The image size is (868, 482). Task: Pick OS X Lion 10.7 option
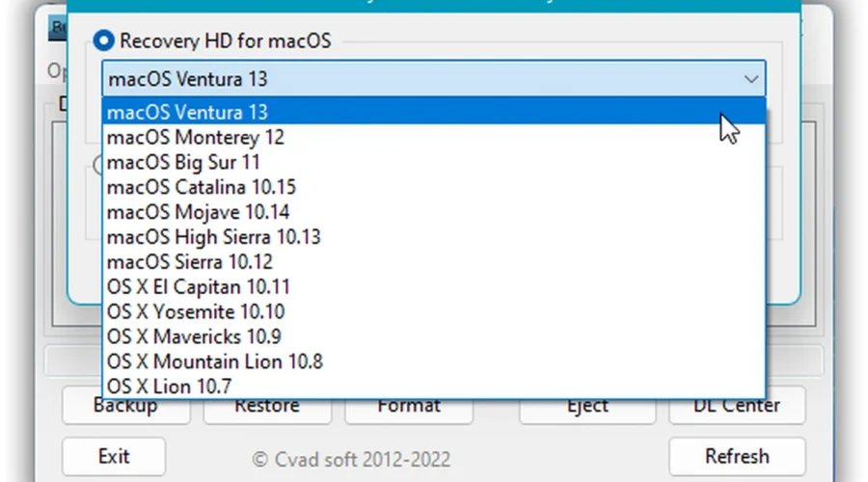[434, 386]
